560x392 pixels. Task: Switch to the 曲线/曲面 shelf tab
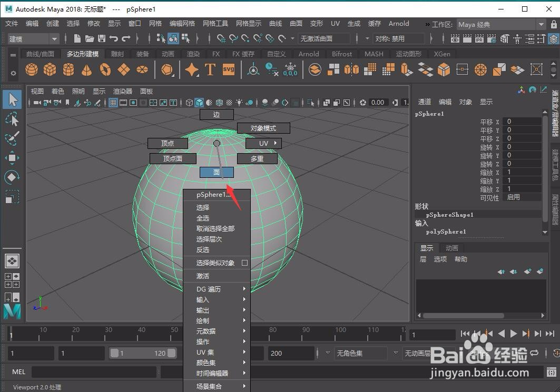pyautogui.click(x=40, y=54)
